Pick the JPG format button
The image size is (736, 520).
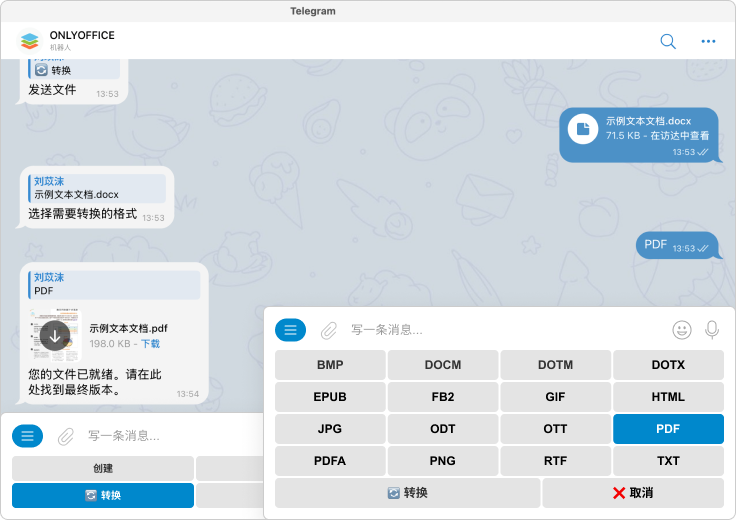tap(330, 428)
